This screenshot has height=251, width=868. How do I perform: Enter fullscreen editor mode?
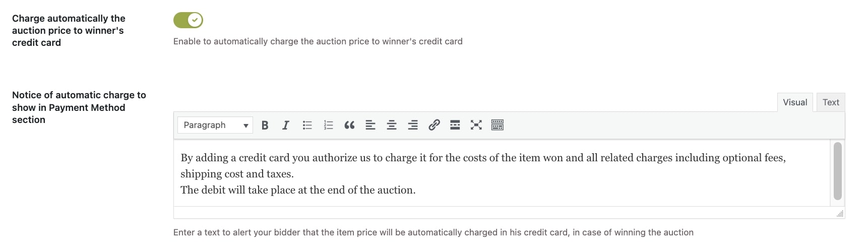coord(476,125)
